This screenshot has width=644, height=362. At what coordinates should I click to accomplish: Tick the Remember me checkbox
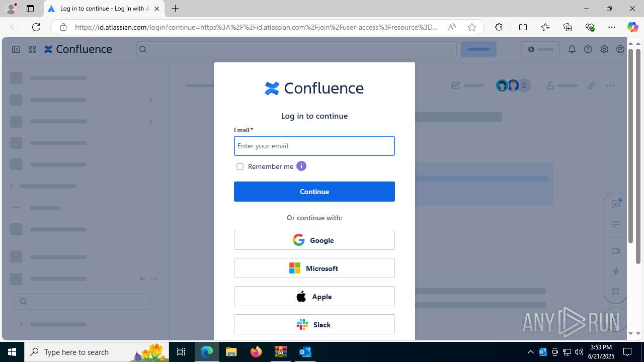(240, 166)
